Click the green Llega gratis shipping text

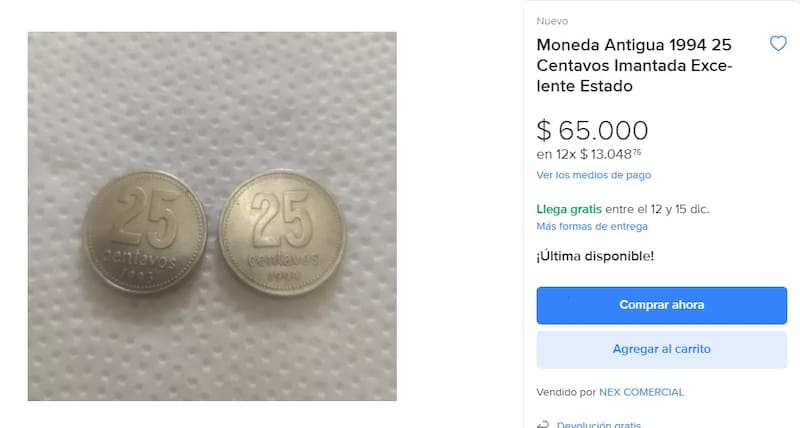569,209
